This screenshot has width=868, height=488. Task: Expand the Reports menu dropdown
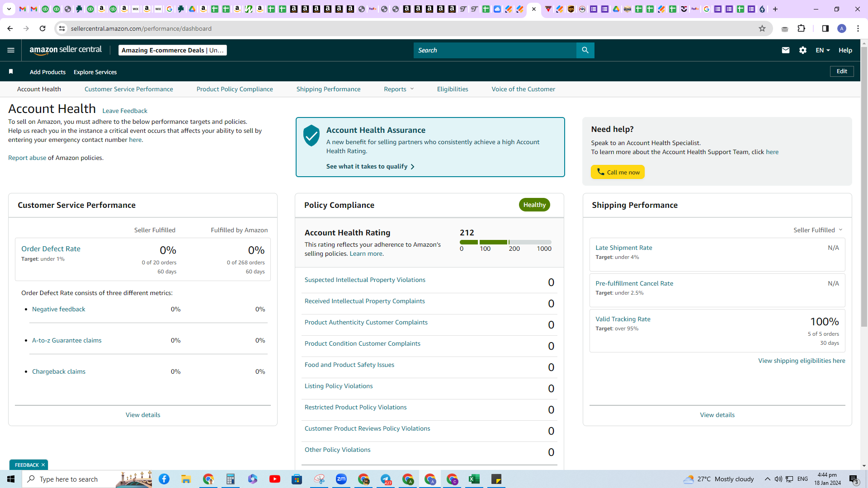(x=399, y=89)
